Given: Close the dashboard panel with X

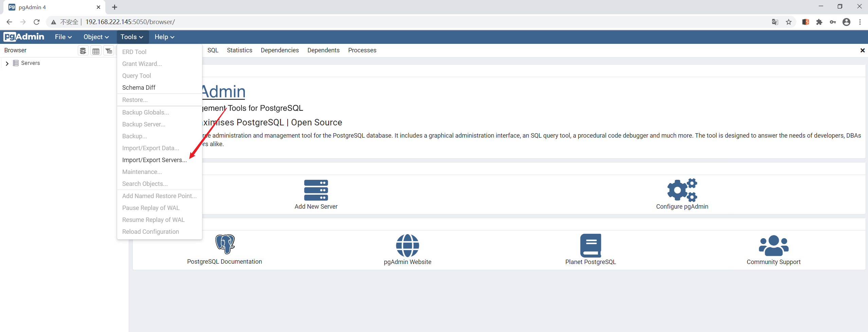Looking at the screenshot, I should point(862,50).
